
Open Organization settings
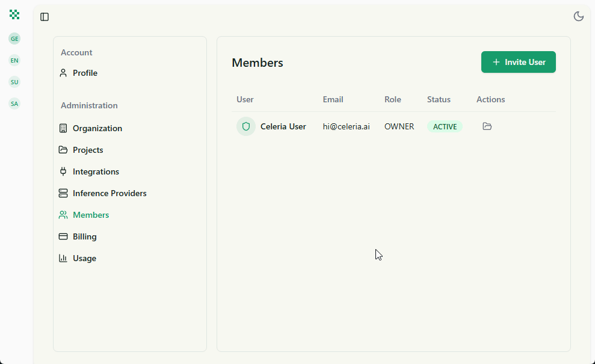[x=97, y=128]
